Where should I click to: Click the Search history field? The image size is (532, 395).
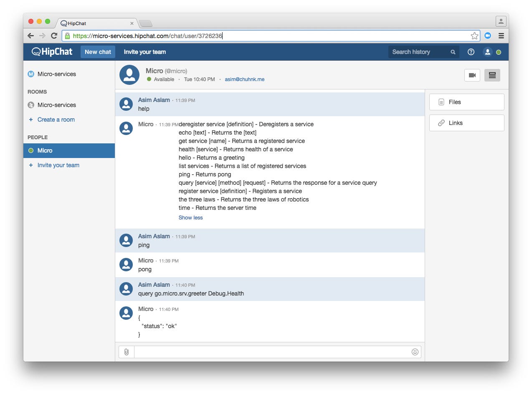[424, 52]
